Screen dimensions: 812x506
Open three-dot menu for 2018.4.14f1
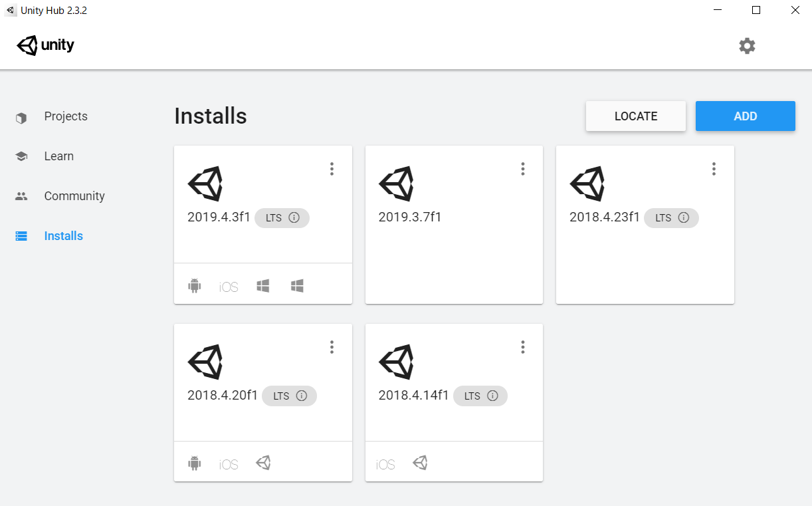point(523,347)
